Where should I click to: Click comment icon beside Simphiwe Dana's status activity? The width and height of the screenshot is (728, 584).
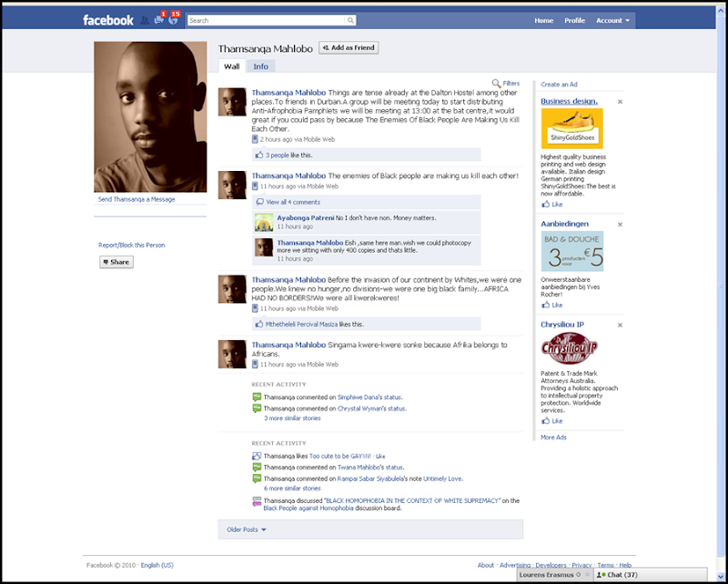point(257,397)
